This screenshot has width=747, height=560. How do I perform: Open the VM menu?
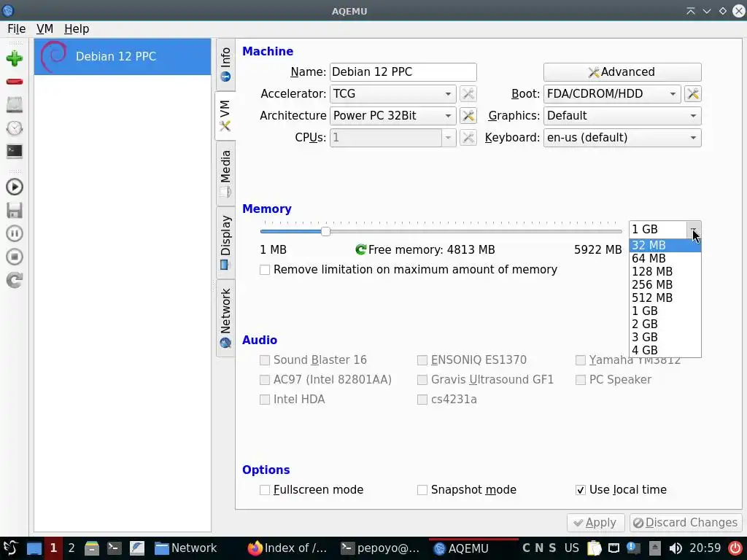[x=44, y=29]
